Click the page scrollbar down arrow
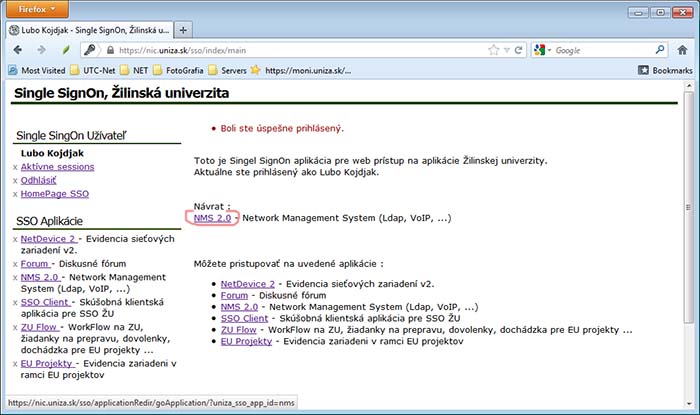 (x=689, y=403)
